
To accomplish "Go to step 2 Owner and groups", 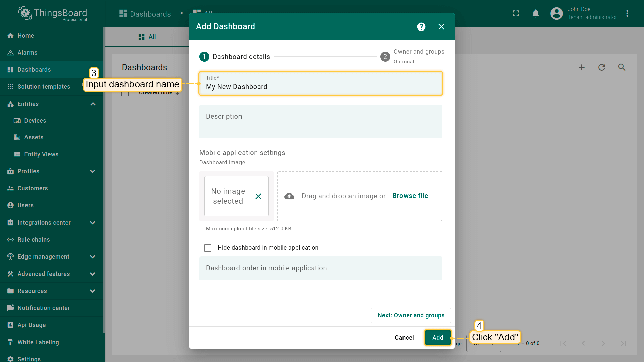I will (x=385, y=57).
